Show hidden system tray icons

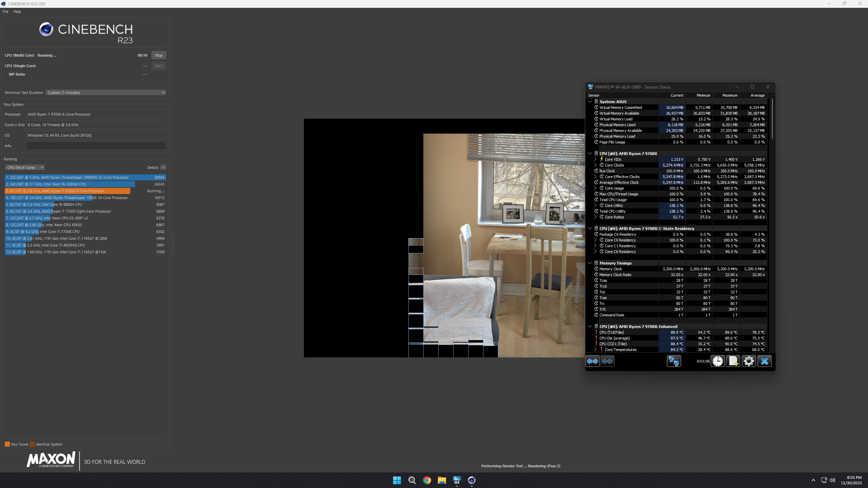click(813, 480)
